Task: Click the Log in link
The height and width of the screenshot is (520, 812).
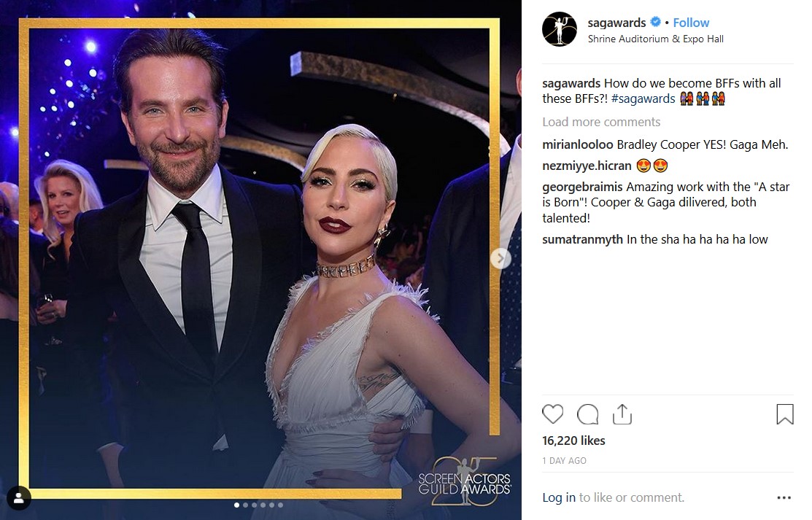Action: (559, 497)
